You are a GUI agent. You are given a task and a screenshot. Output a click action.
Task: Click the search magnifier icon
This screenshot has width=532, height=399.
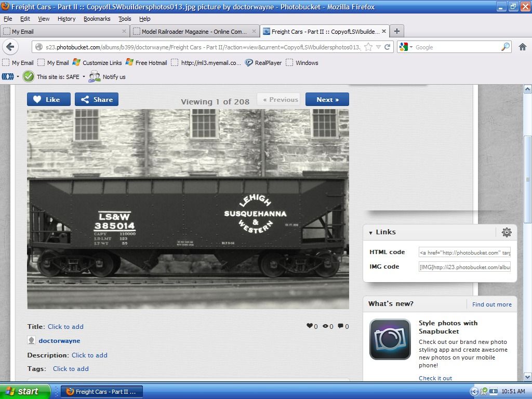click(506, 47)
